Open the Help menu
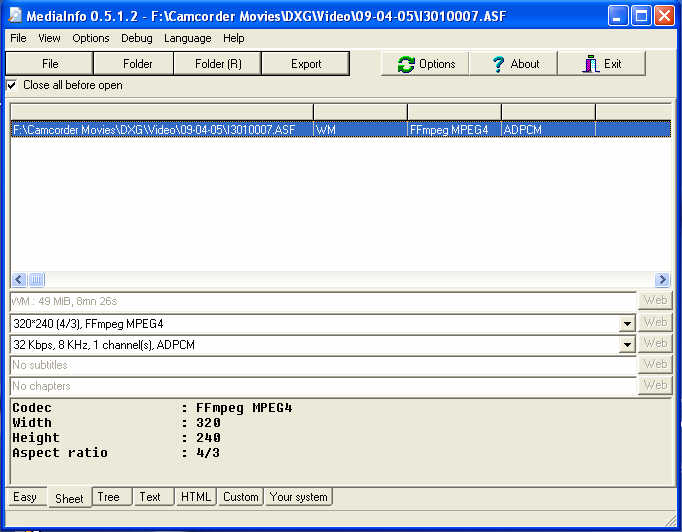 [x=234, y=38]
